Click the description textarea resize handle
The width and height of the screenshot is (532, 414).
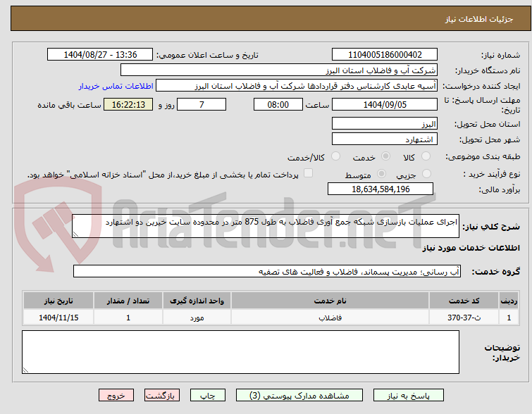coord(75,234)
